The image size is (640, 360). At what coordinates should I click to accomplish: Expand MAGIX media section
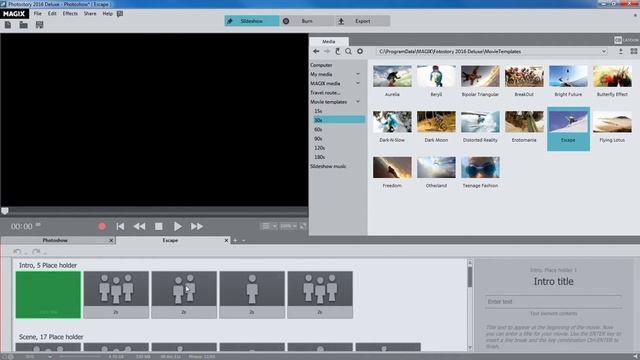pos(358,83)
